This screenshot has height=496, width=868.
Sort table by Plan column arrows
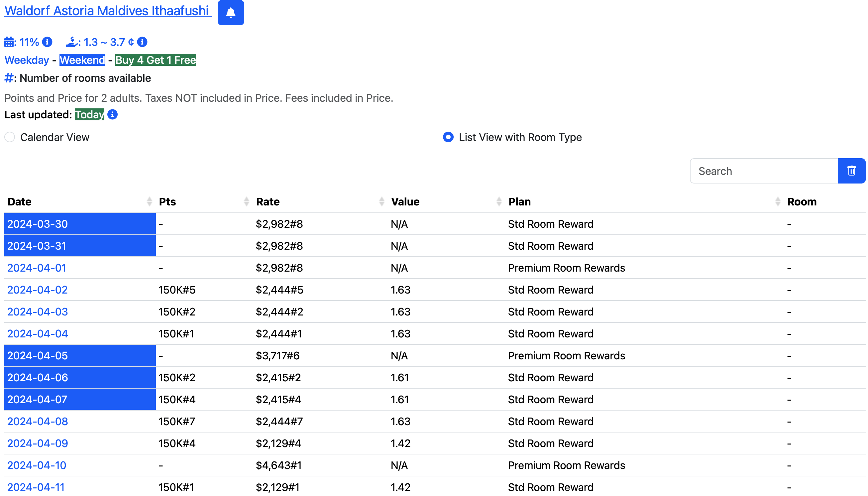[x=777, y=202]
